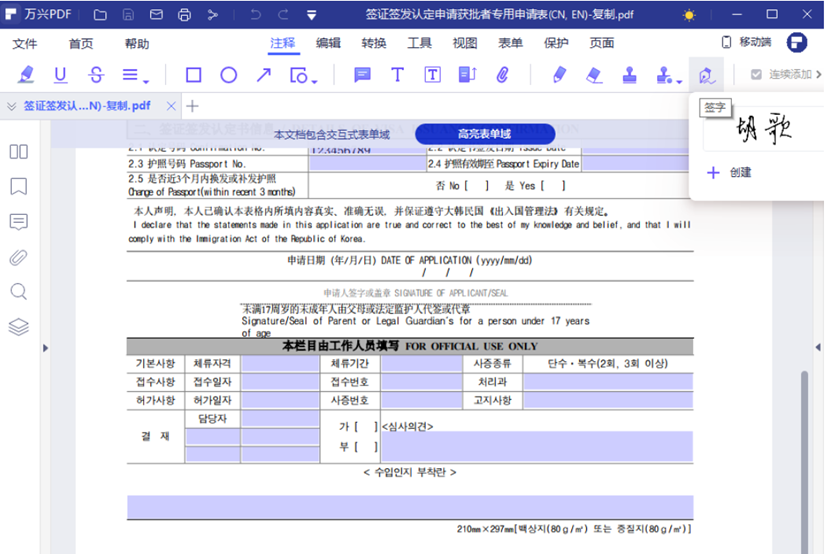
Task: Click the redo arrow
Action: tap(284, 15)
